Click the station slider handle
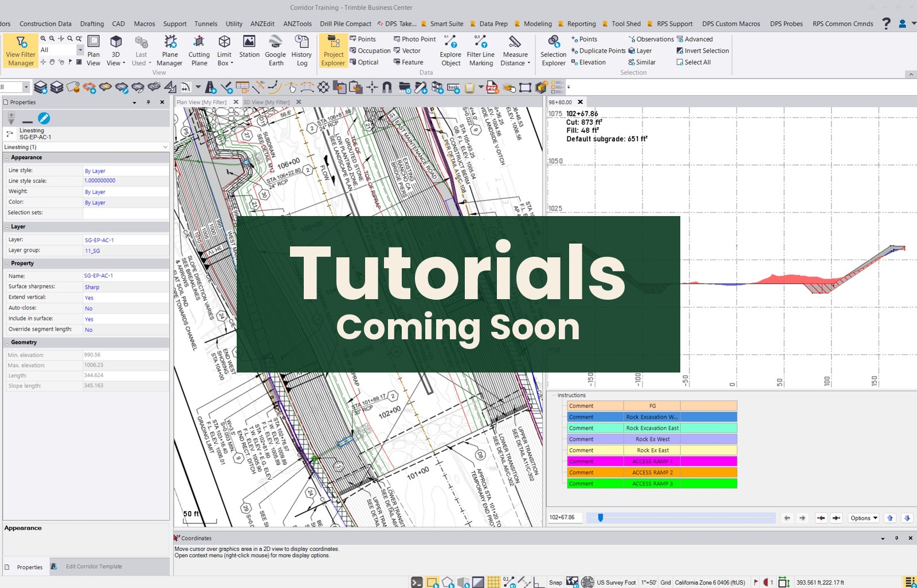 (x=601, y=518)
